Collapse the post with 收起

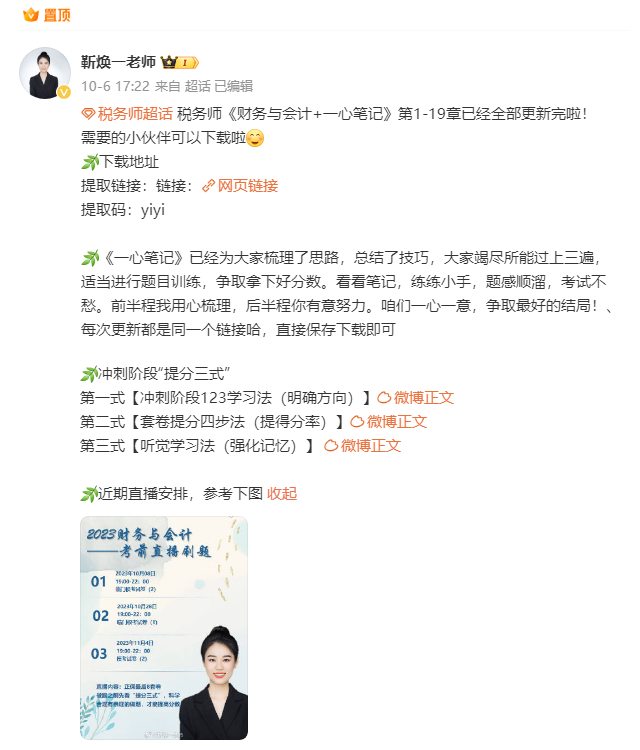[282, 493]
